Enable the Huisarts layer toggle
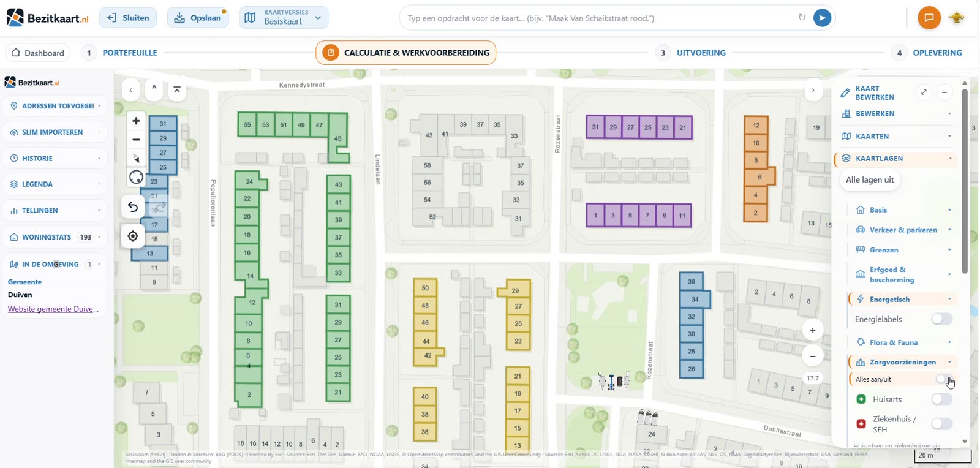This screenshot has height=468, width=980. (941, 399)
